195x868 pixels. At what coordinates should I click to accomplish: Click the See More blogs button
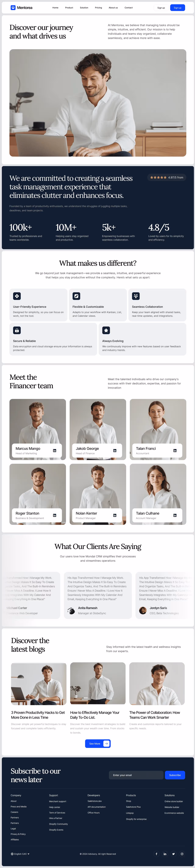coord(98,743)
